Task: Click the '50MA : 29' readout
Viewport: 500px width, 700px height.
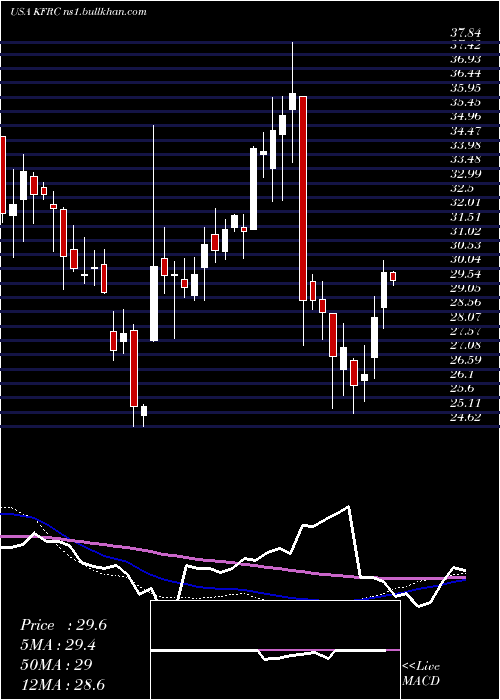Action: (56, 664)
